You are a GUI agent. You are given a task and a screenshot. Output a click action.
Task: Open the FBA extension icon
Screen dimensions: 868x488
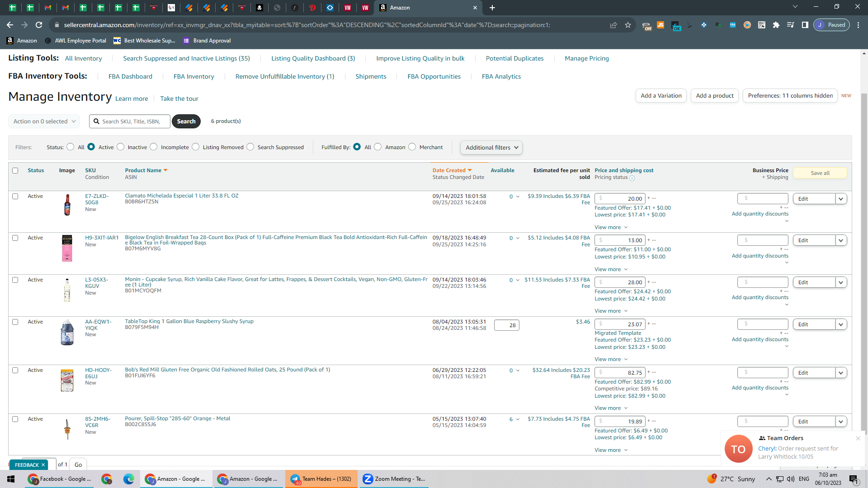coord(733,25)
